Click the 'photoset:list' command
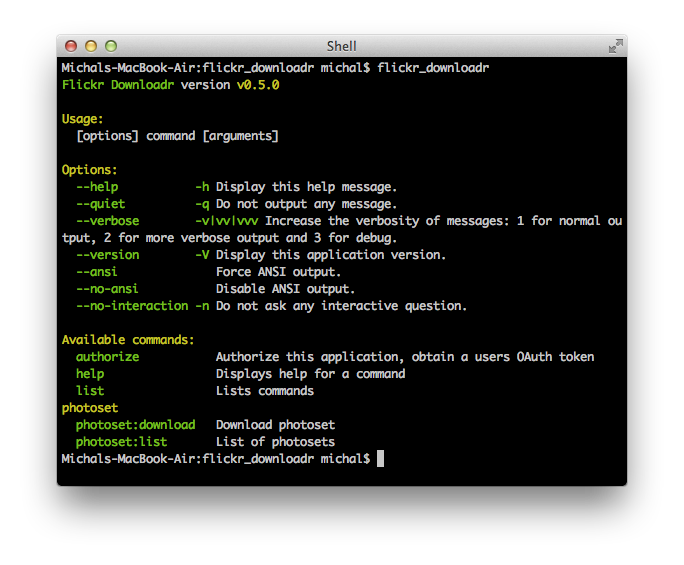 coord(121,442)
